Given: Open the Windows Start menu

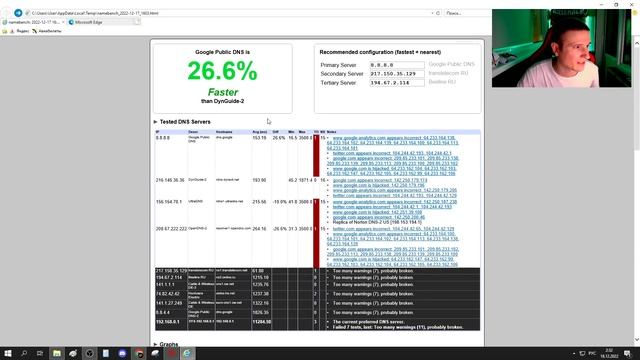Looking at the screenshot, I should [x=8, y=353].
